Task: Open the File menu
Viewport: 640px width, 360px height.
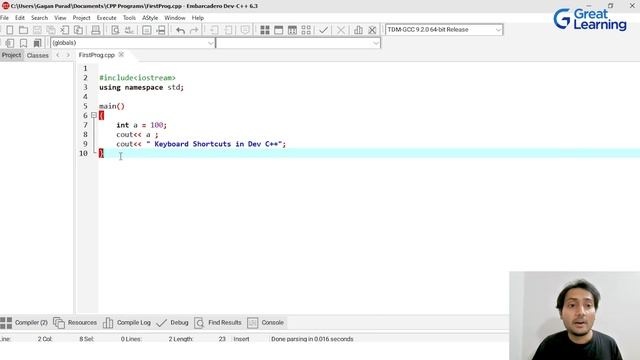Action: pos(4,18)
